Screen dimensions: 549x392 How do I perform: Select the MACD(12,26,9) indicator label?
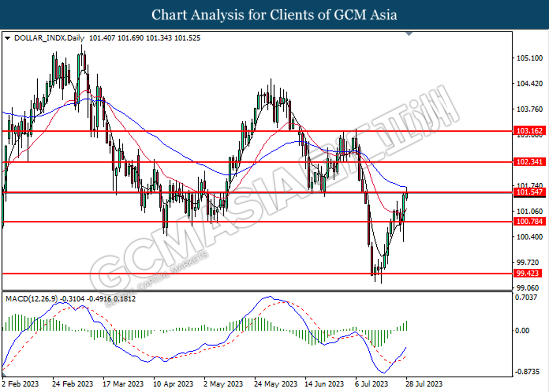(31, 299)
